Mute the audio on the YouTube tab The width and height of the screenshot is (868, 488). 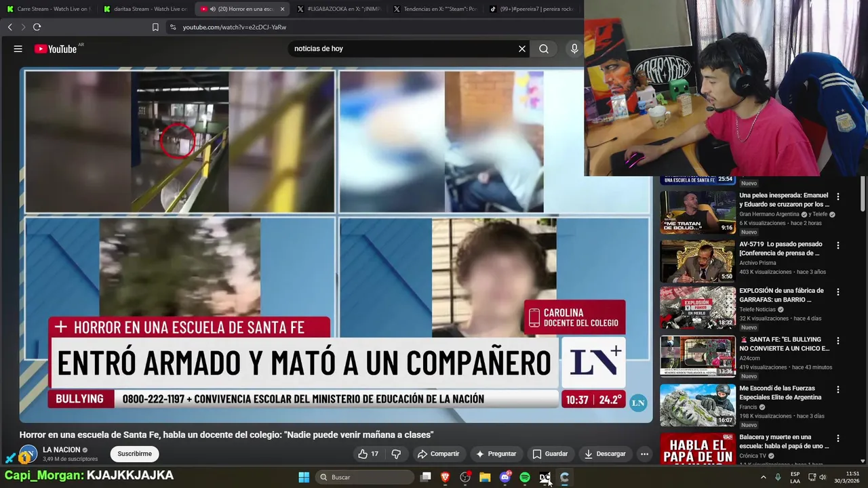213,9
